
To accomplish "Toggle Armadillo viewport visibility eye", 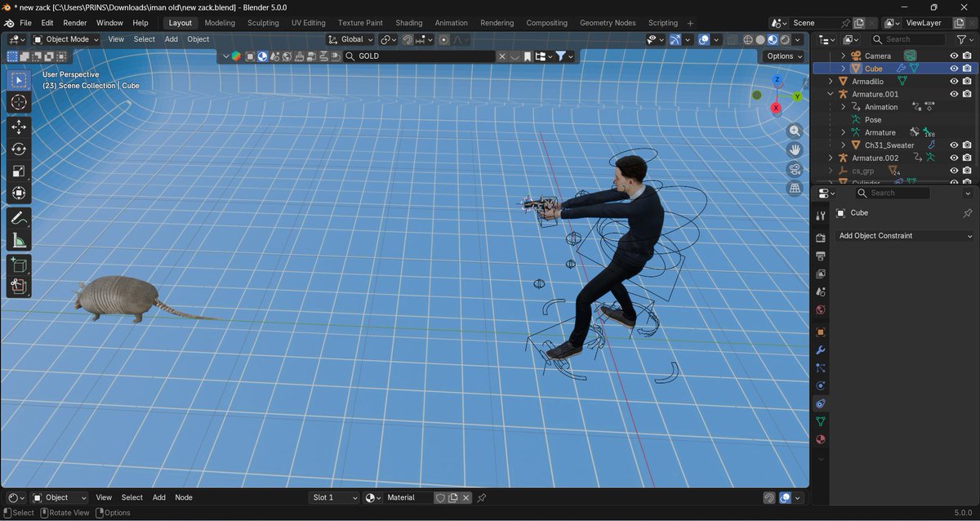I will (953, 82).
